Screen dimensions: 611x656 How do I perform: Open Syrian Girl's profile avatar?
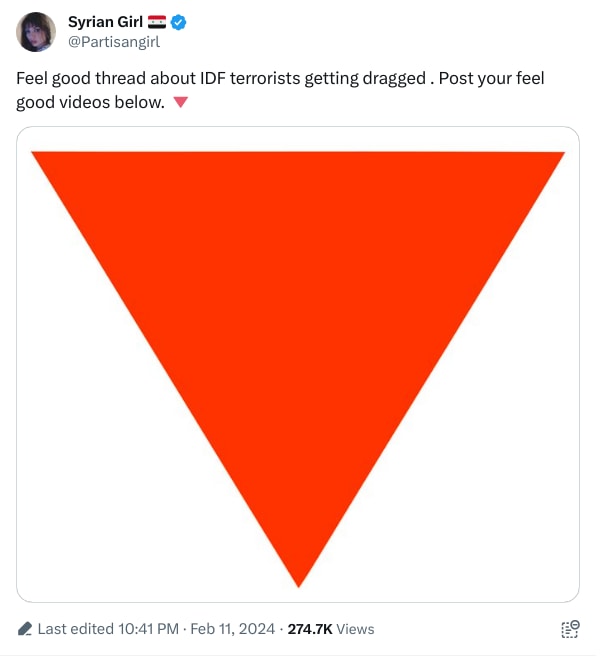[36, 32]
